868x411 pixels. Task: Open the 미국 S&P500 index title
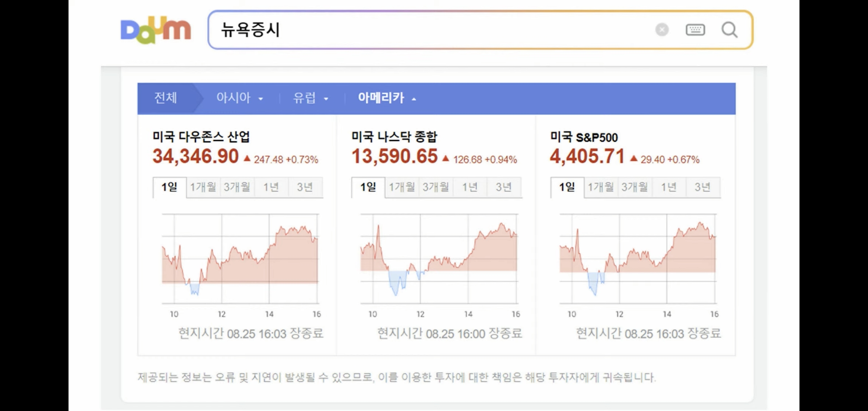[x=584, y=137]
